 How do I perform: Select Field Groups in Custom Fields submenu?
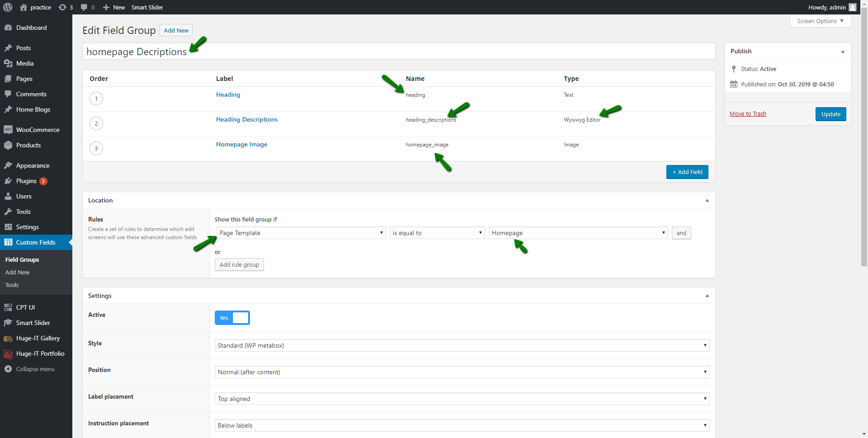pyautogui.click(x=22, y=259)
